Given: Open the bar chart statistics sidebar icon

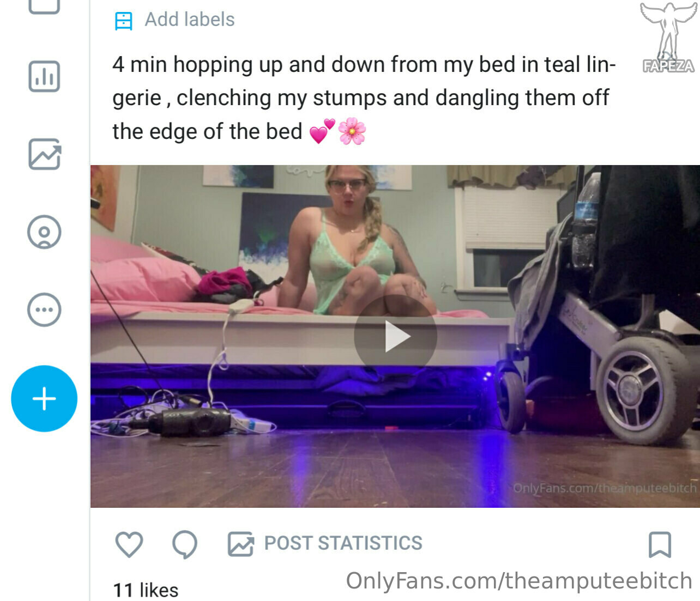Looking at the screenshot, I should point(44,76).
